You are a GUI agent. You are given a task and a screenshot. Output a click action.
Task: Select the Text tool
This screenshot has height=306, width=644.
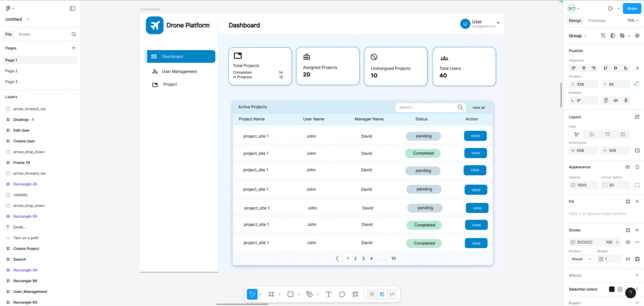click(328, 294)
